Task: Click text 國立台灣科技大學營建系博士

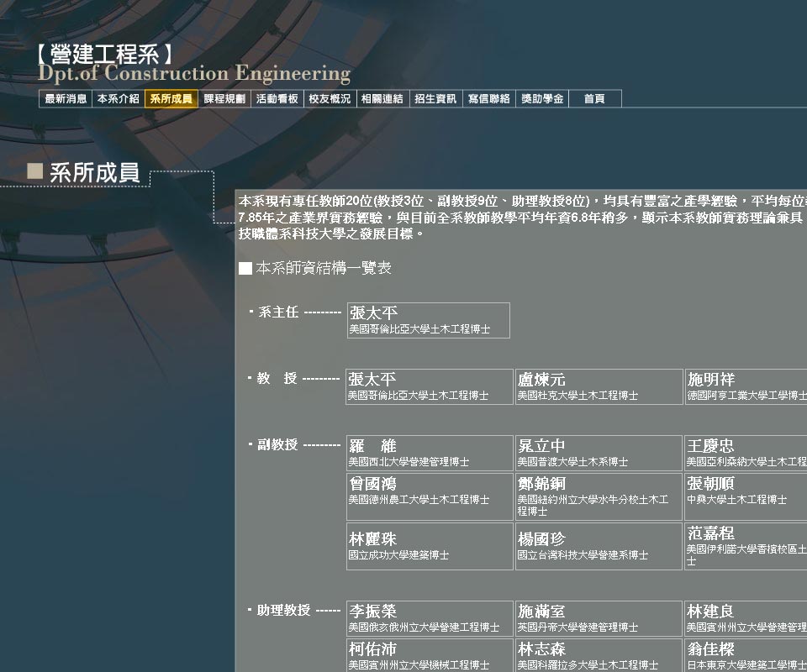Action: (583, 555)
